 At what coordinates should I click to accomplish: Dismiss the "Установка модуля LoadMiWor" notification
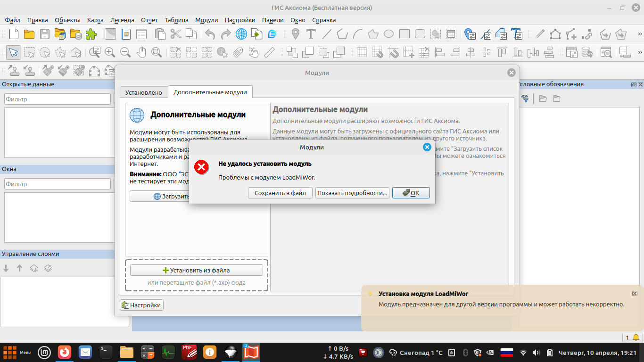click(635, 293)
